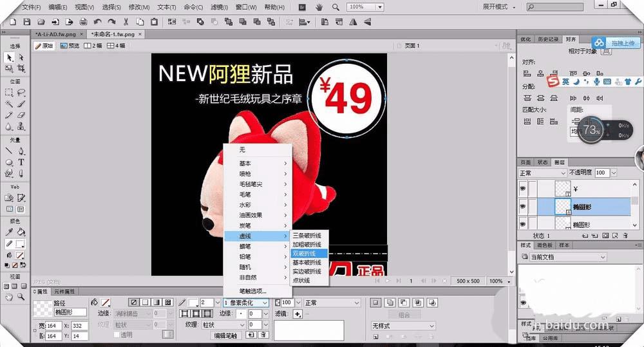This screenshot has width=644, height=347.
Task: Select the Zoom magnifier tool in toolbox
Action: pyautogui.click(x=21, y=297)
